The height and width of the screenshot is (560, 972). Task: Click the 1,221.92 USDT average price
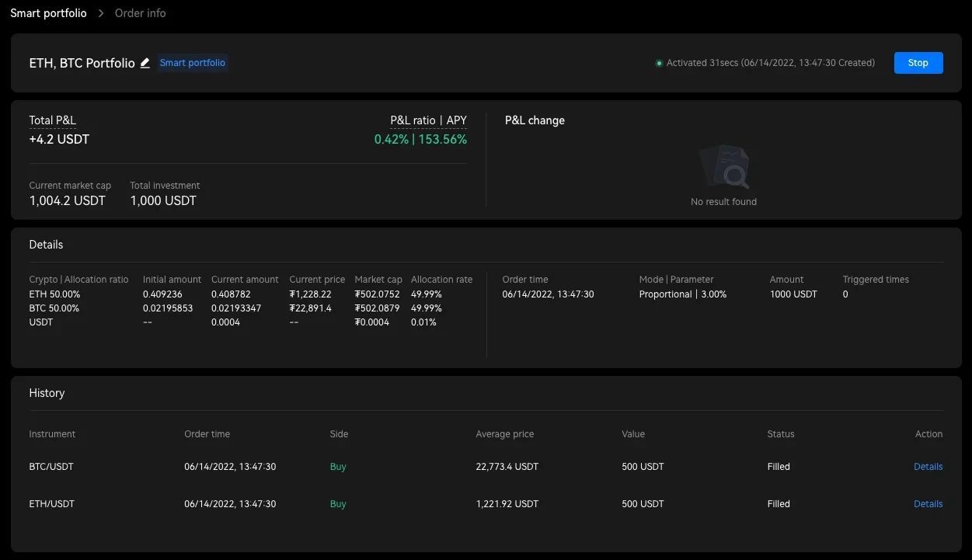507,504
